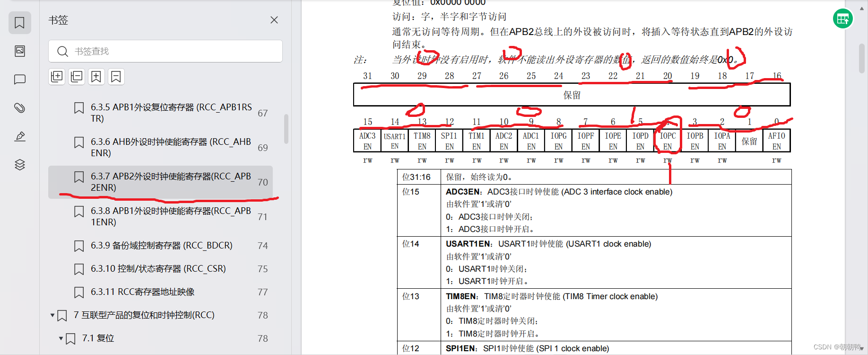Click the bookmark panel scrollbar thumb

[x=286, y=129]
